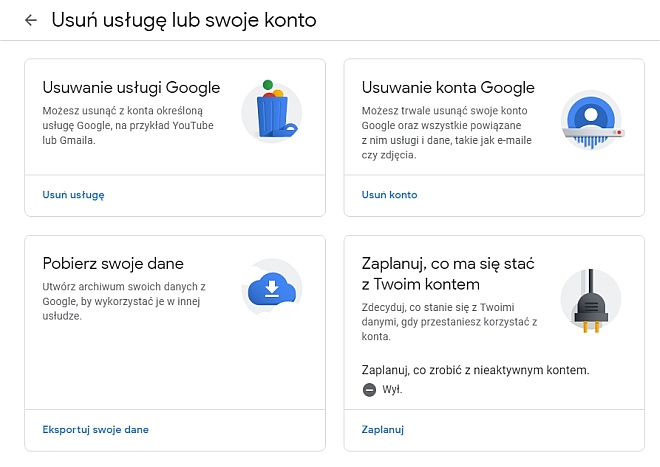Click the page title 'Usuń usługę lub swoje konto'
The image size is (660, 467).
[183, 20]
